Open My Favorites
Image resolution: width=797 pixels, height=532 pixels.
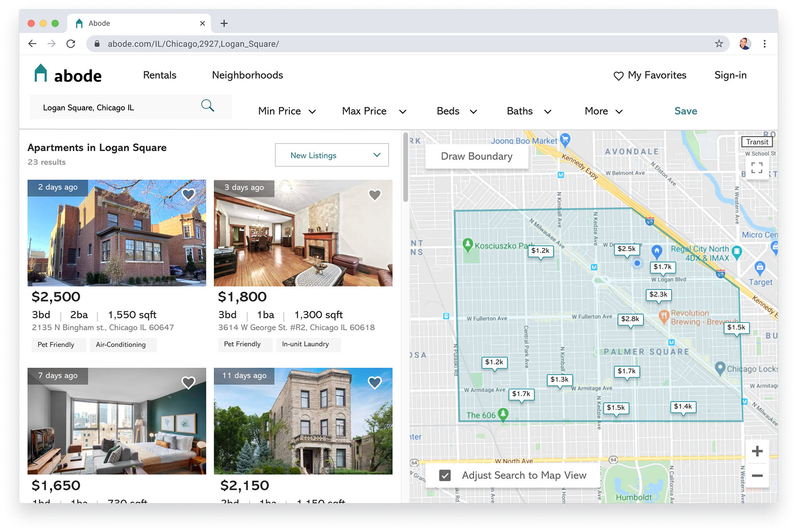coord(650,75)
